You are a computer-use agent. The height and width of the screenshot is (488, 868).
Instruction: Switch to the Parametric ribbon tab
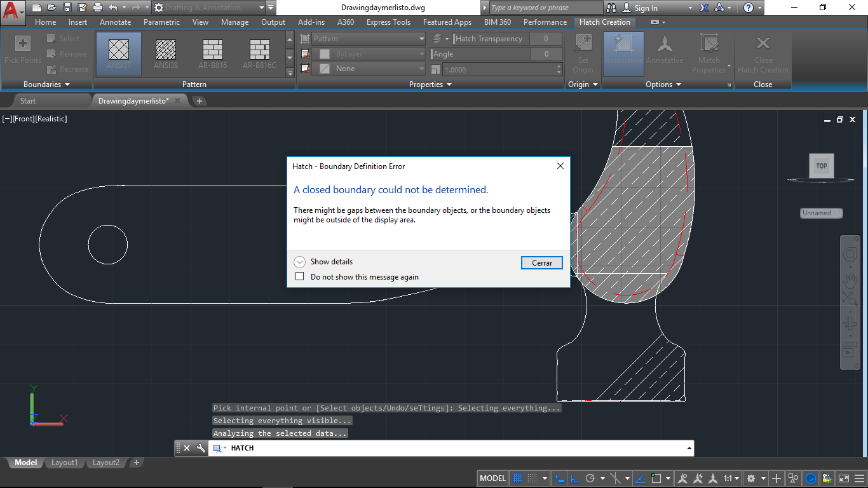[161, 22]
